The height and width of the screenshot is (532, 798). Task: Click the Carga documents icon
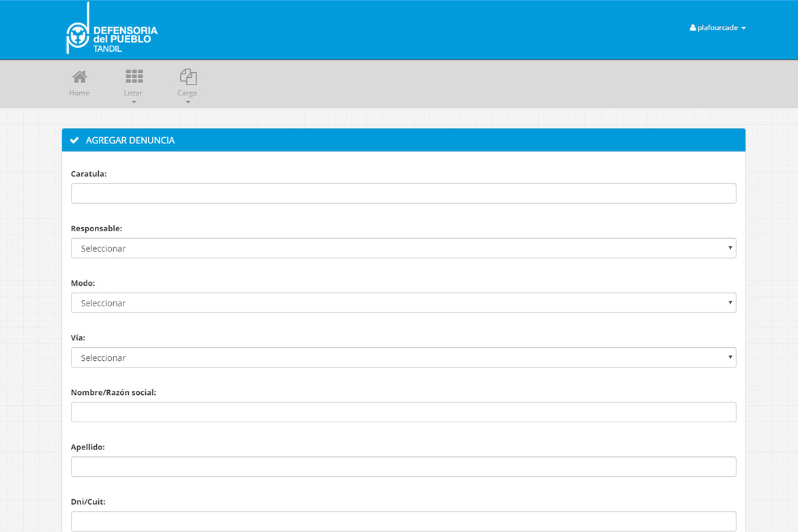[x=188, y=76]
